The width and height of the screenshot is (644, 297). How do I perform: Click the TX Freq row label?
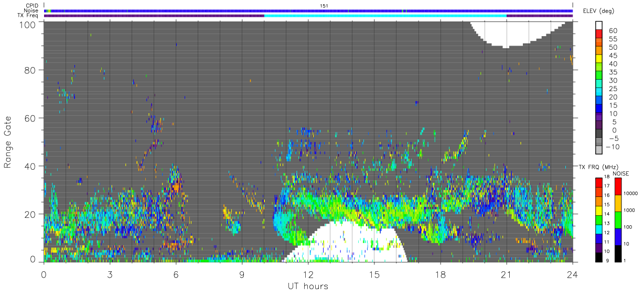coord(29,16)
